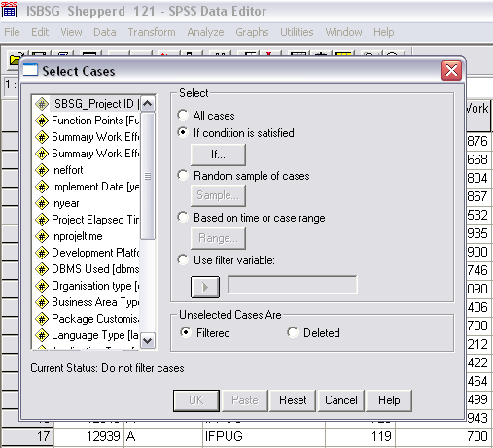The image size is (493, 448).
Task: Open the Edit menu
Action: (x=40, y=32)
